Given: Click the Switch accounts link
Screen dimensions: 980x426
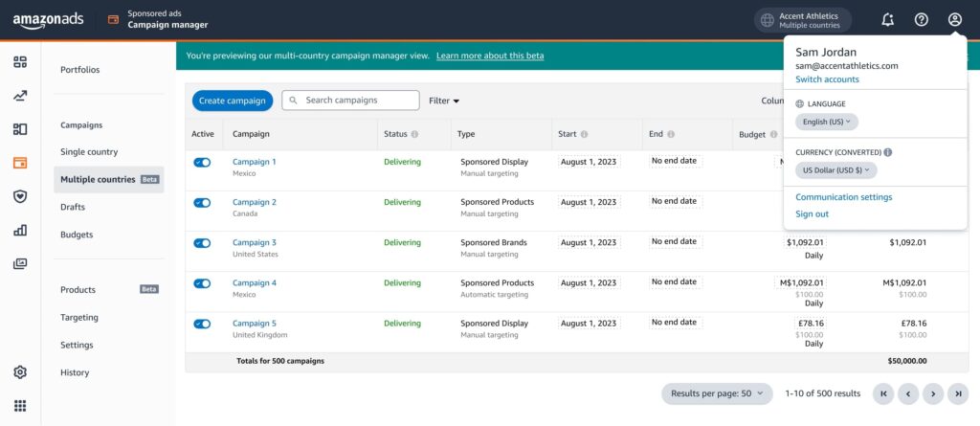Looking at the screenshot, I should [827, 79].
